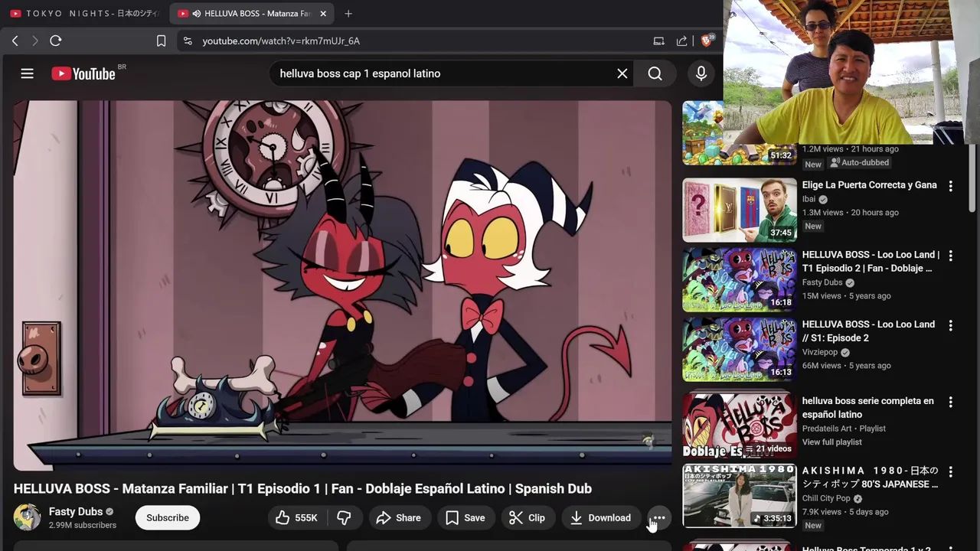This screenshot has width=980, height=551.
Task: Like the video with the 555K thumbs-up
Action: pos(297,518)
